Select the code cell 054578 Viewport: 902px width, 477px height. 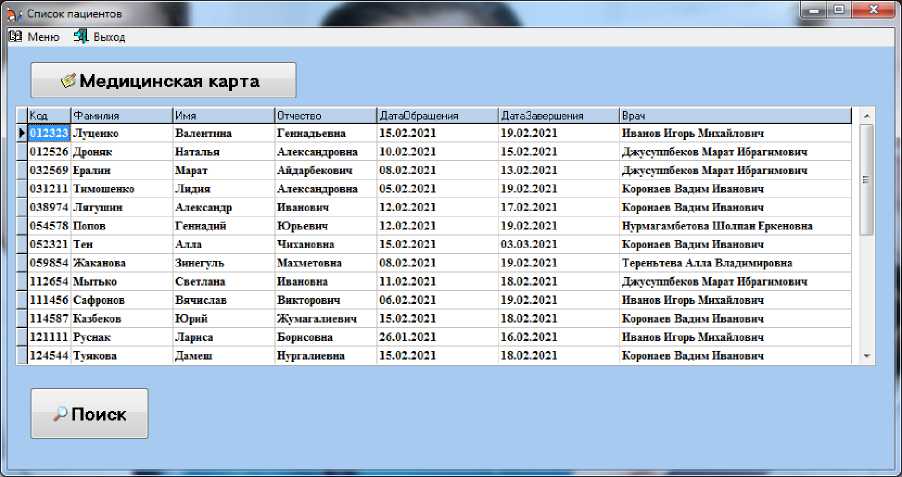click(49, 226)
